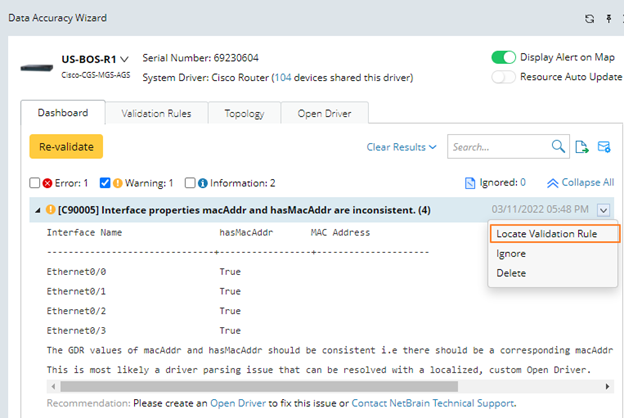Click the horizontal scrollbar thumb
Viewport: 624px width, 418px height.
pyautogui.click(x=259, y=386)
